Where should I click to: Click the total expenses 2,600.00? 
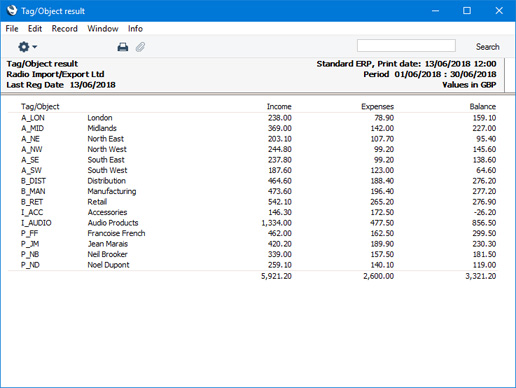(379, 276)
